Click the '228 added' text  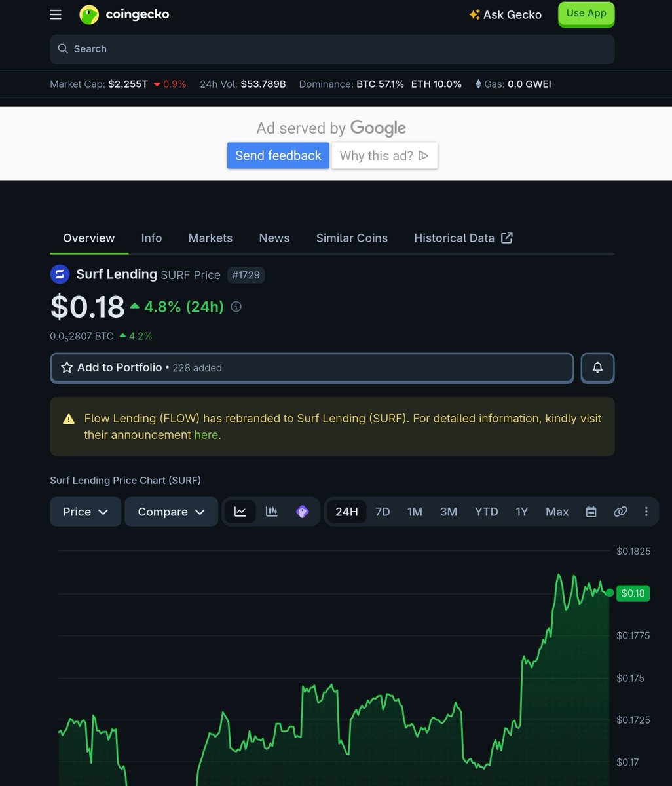click(x=197, y=368)
